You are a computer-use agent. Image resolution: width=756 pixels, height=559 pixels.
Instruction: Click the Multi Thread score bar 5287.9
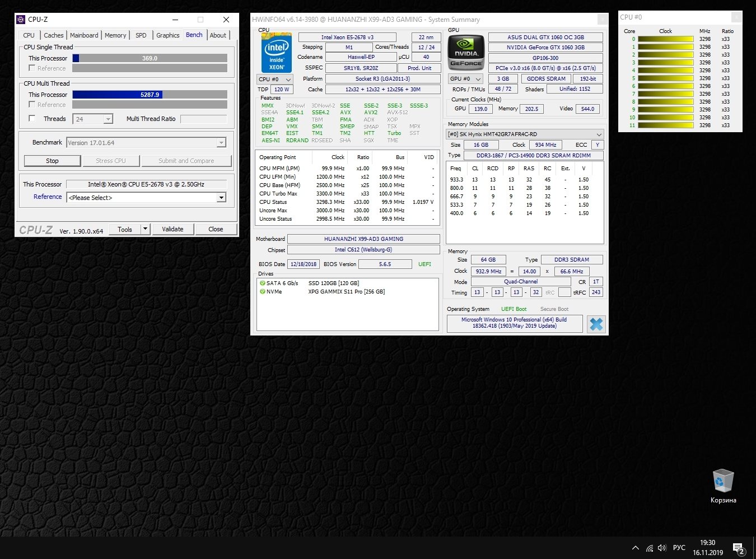150,95
